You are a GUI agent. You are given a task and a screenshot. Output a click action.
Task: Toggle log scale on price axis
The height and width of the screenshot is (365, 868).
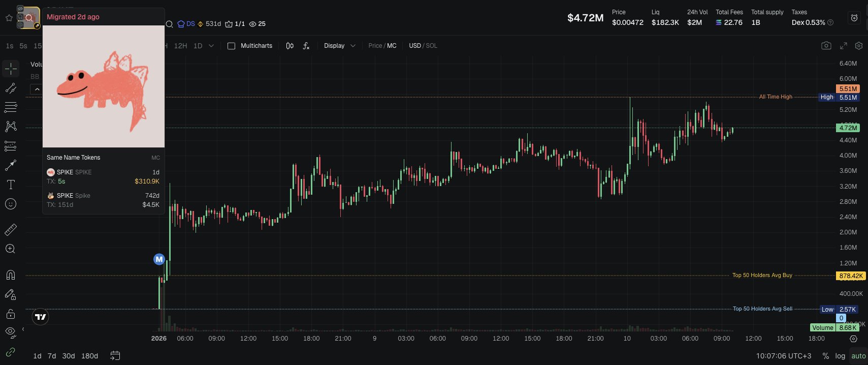840,356
